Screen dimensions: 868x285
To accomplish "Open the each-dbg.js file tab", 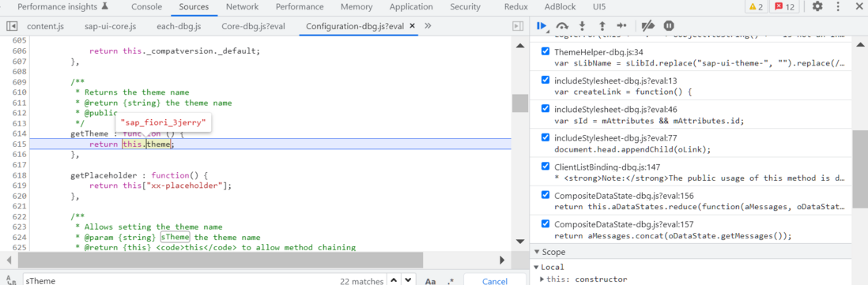I will 178,25.
